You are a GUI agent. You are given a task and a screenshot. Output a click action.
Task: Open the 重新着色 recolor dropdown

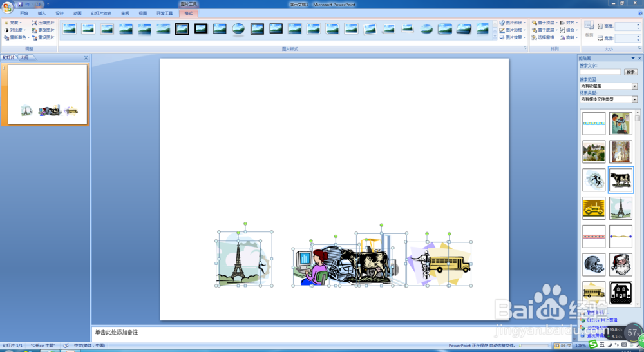tap(17, 38)
